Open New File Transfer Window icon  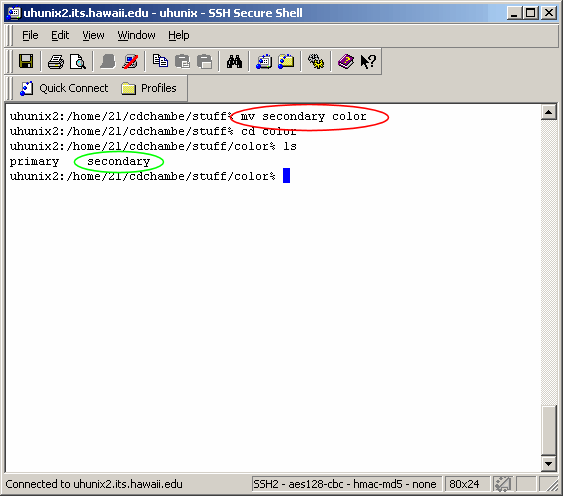pos(286,62)
